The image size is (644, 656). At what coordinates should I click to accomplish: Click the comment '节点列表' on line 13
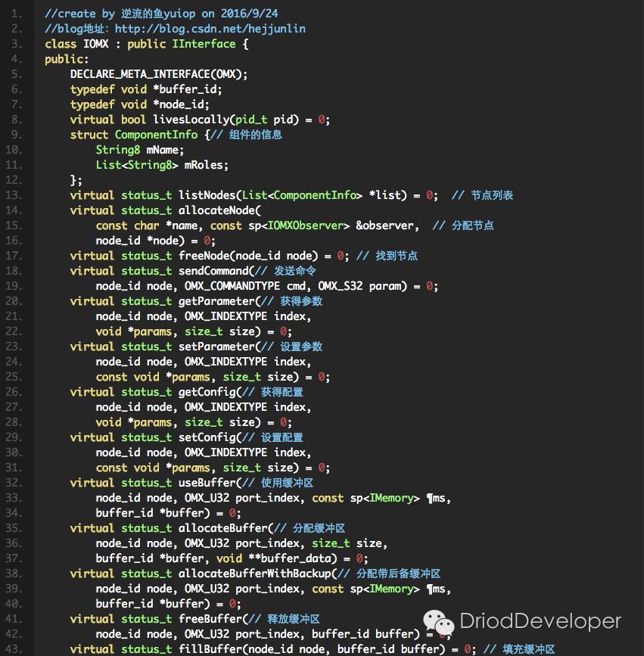point(492,195)
